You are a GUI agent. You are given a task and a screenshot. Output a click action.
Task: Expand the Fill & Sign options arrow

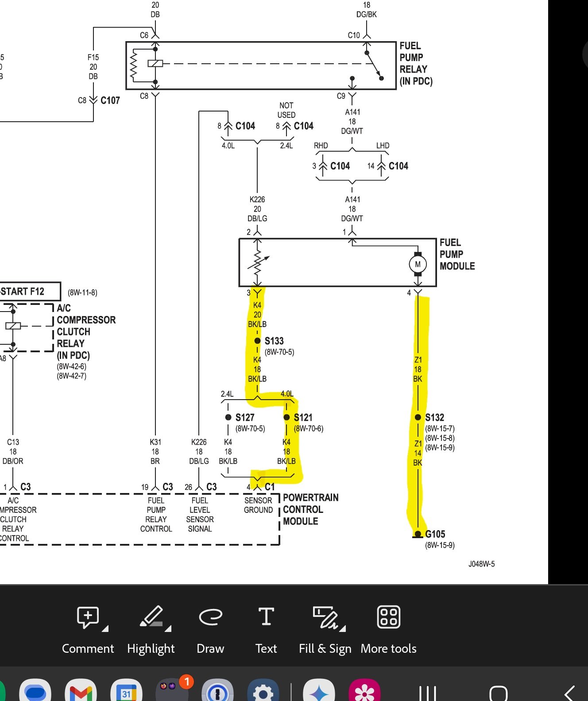pos(343,628)
